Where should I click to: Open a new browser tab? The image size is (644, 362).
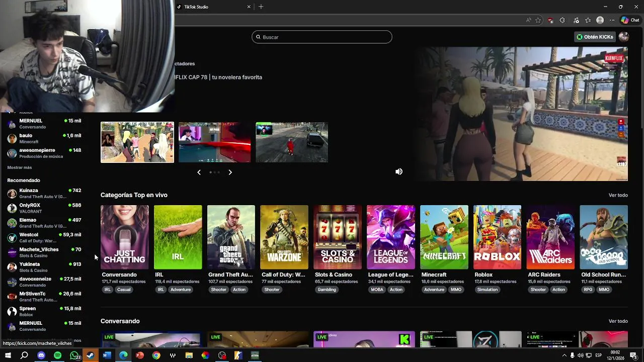(261, 7)
